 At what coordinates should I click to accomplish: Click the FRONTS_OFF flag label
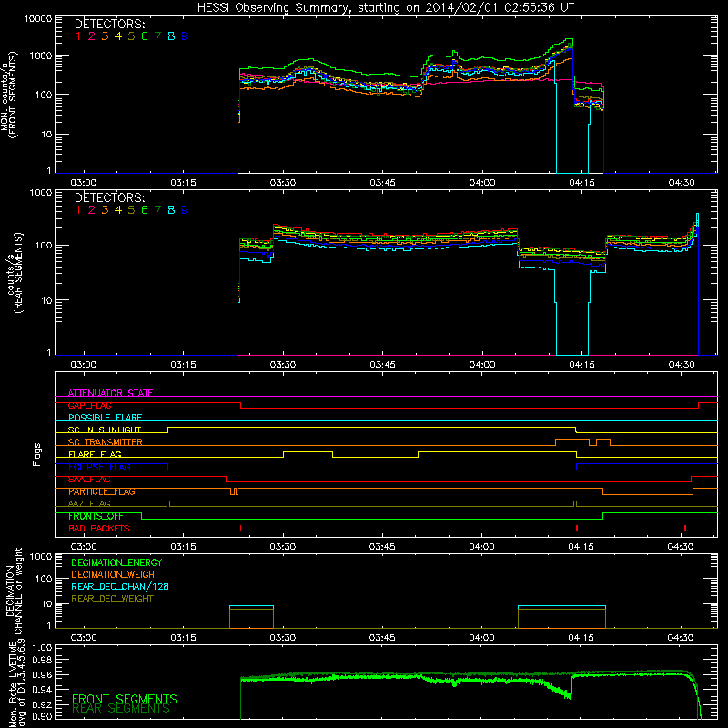96,516
